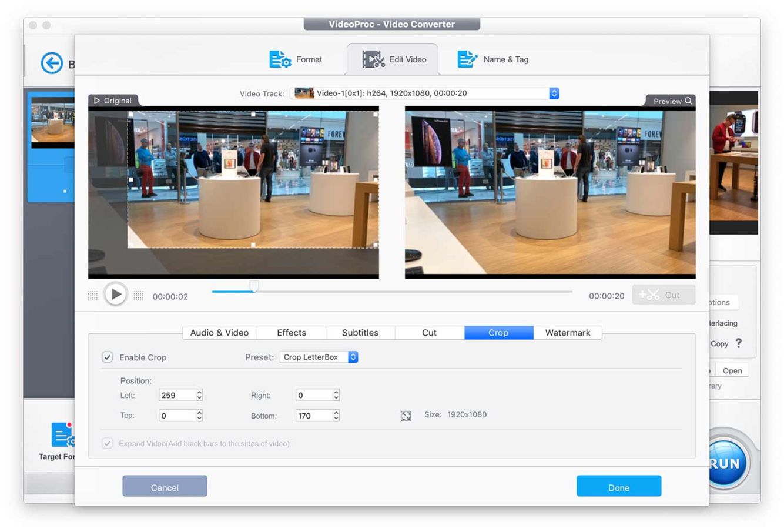Click the Bottom crop value field
This screenshot has height=532, width=784.
314,416
